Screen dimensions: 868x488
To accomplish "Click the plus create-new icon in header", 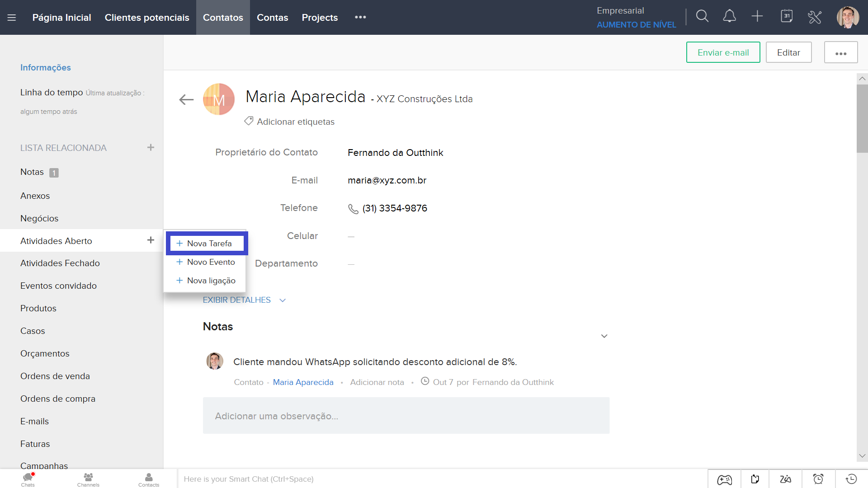I will (x=757, y=17).
